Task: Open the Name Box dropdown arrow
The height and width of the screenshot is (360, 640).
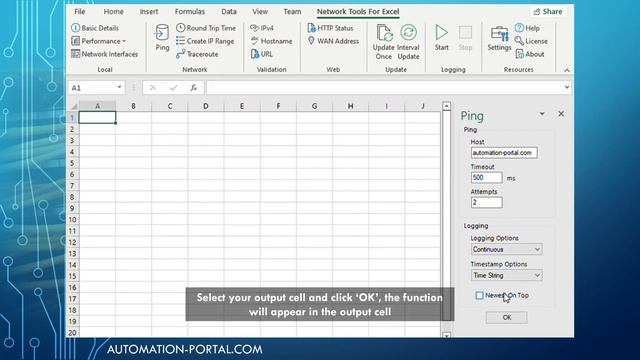Action: (119, 87)
